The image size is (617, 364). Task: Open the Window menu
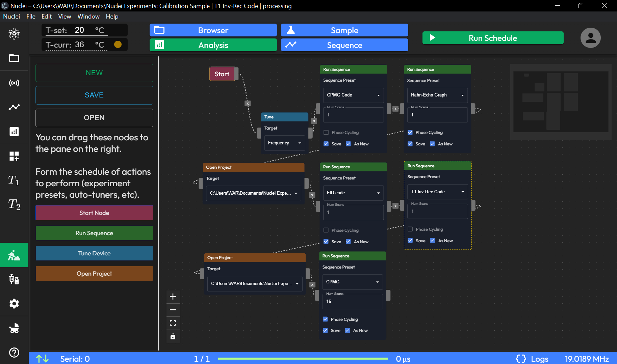(x=88, y=16)
